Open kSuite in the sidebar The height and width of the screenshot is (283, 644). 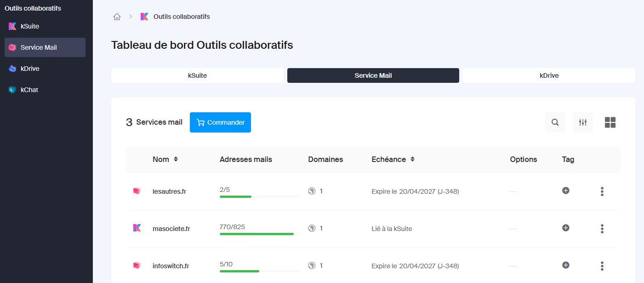(45, 26)
